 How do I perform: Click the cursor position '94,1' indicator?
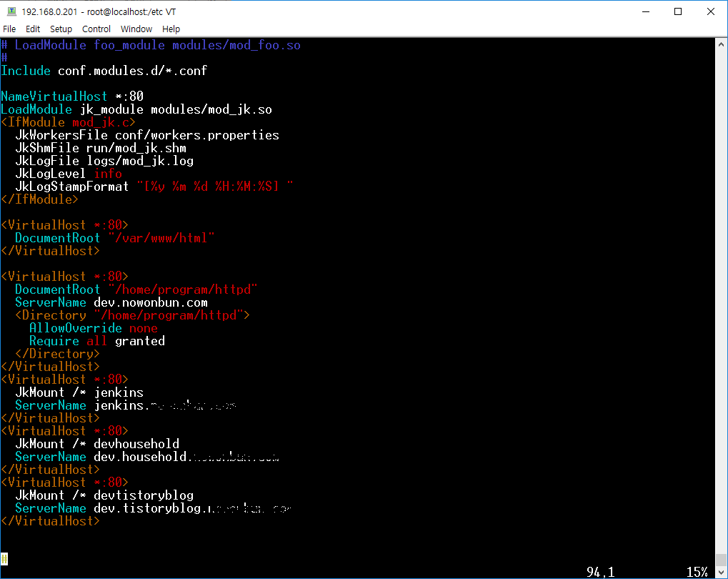(x=600, y=572)
